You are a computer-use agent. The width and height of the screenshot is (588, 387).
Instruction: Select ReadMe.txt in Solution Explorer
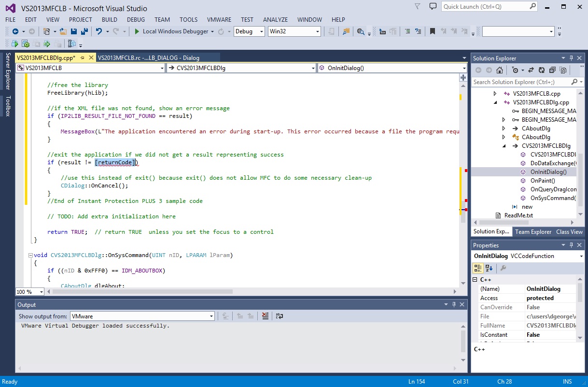(518, 215)
